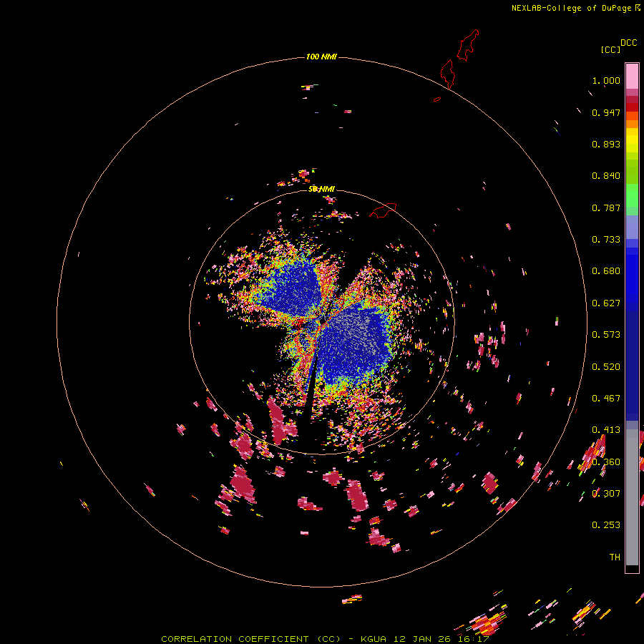The height and width of the screenshot is (644, 644).
Task: Click the 0.253 legend value
Action: coord(606,525)
